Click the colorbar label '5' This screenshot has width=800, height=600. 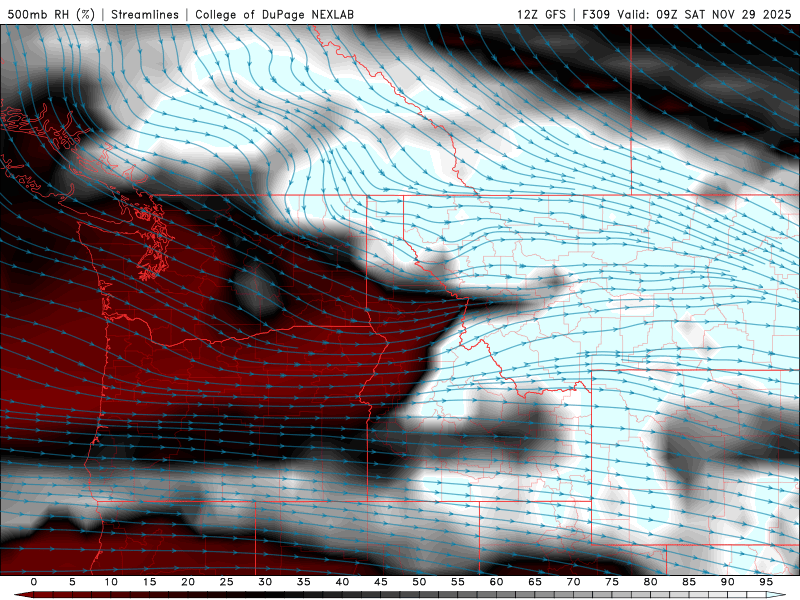pyautogui.click(x=72, y=582)
